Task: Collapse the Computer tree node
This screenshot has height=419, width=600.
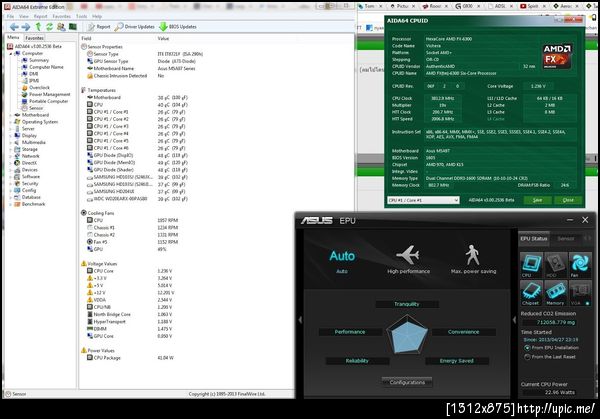Action: (11, 54)
